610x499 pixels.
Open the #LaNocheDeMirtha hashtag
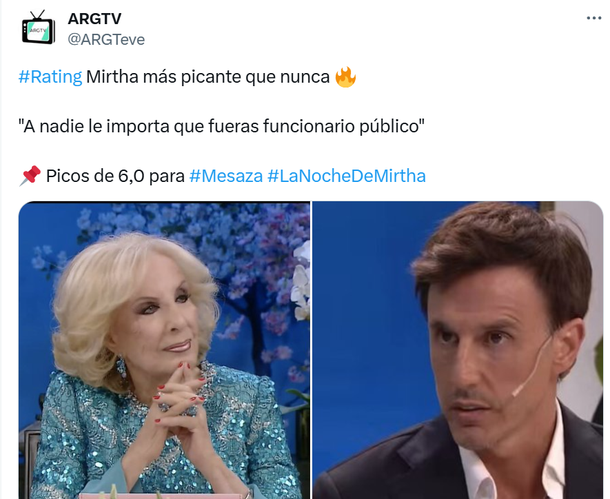click(x=347, y=176)
